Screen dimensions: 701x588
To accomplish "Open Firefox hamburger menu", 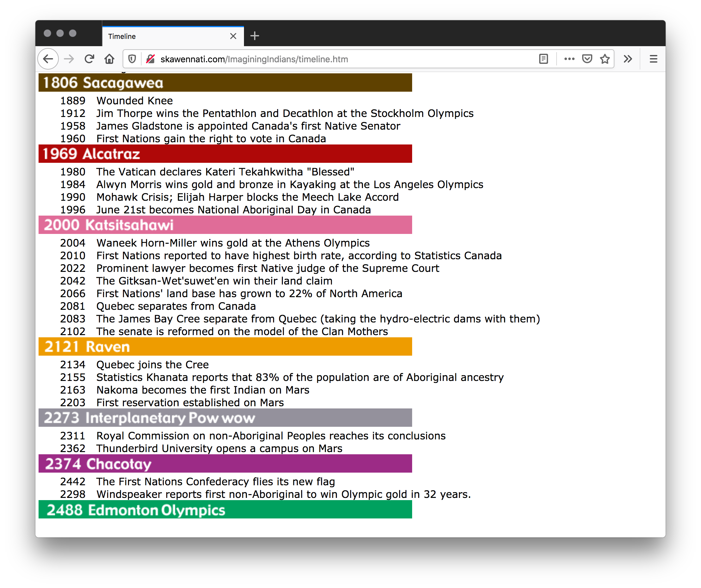I will coord(653,59).
